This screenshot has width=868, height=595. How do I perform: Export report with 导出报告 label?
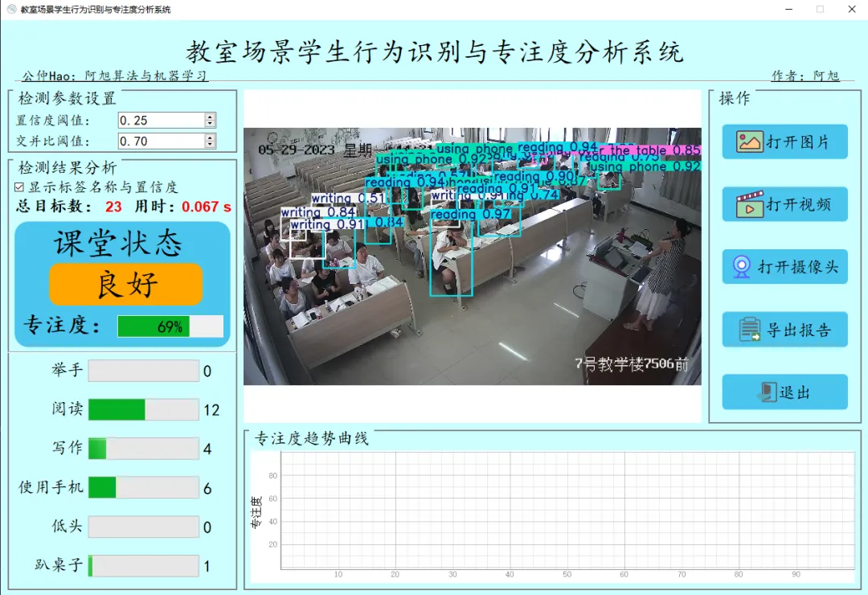(x=798, y=330)
